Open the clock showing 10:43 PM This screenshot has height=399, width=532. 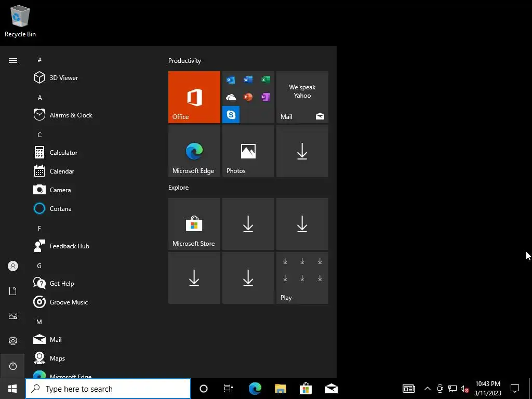tap(488, 389)
